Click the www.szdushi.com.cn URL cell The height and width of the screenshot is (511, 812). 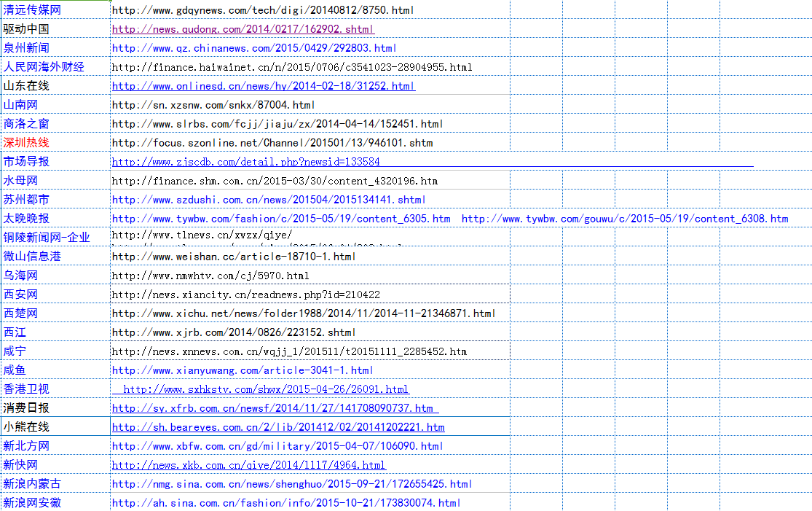point(310,200)
